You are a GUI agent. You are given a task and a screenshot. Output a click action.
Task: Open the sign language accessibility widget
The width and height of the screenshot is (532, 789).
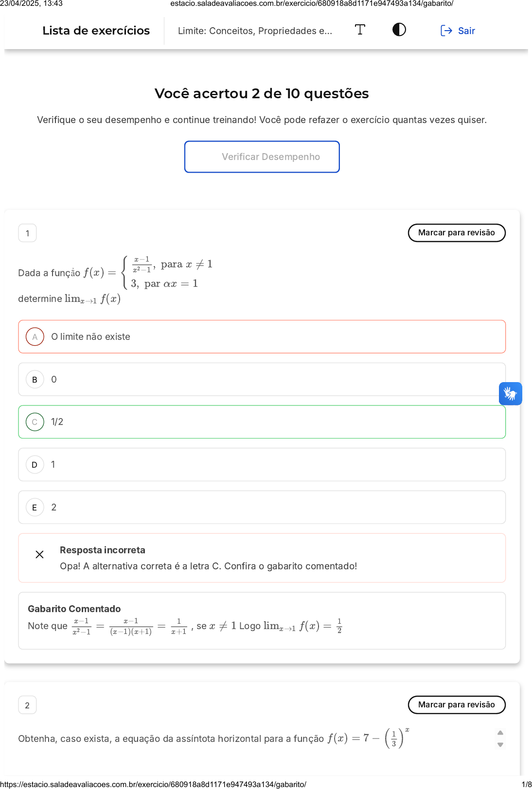point(510,393)
